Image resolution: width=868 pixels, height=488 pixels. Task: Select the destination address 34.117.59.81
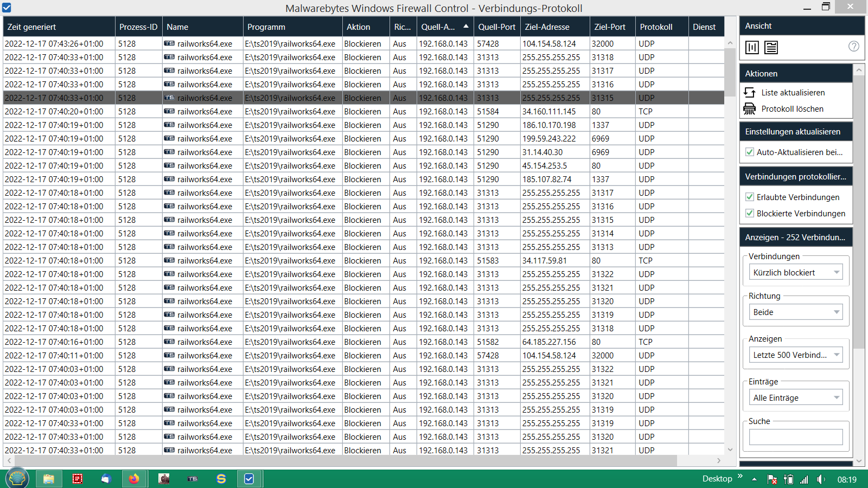point(545,260)
